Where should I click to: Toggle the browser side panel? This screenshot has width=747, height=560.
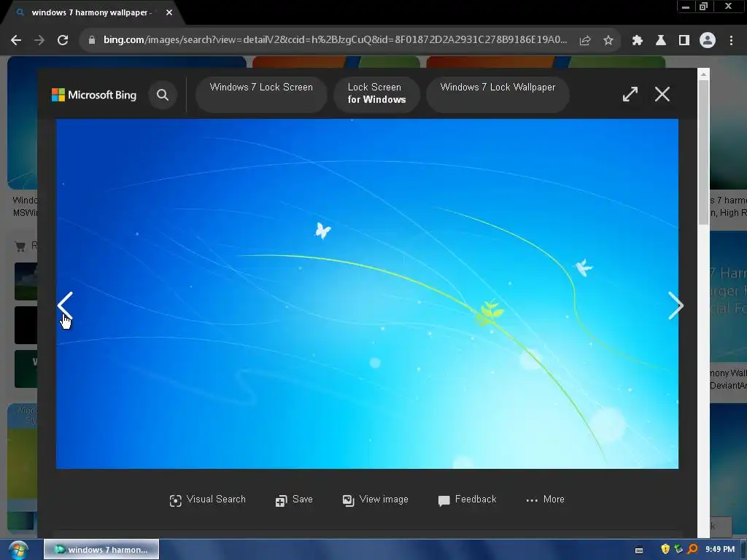pos(684,41)
